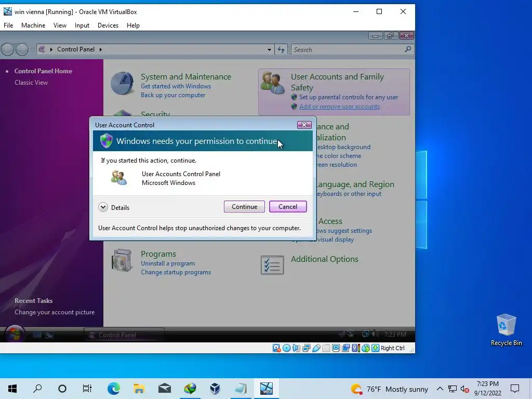
Task: Click the Control Panel button in guest taskbar
Action: tap(124, 335)
